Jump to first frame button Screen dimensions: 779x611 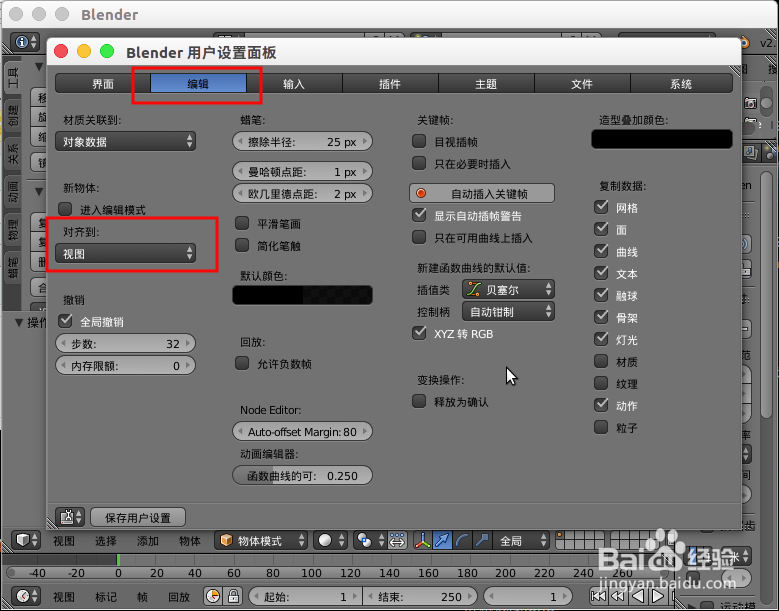pos(598,596)
